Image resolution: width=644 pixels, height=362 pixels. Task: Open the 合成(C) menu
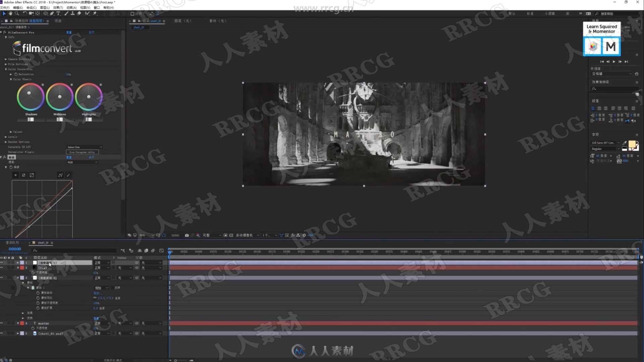[31, 7]
